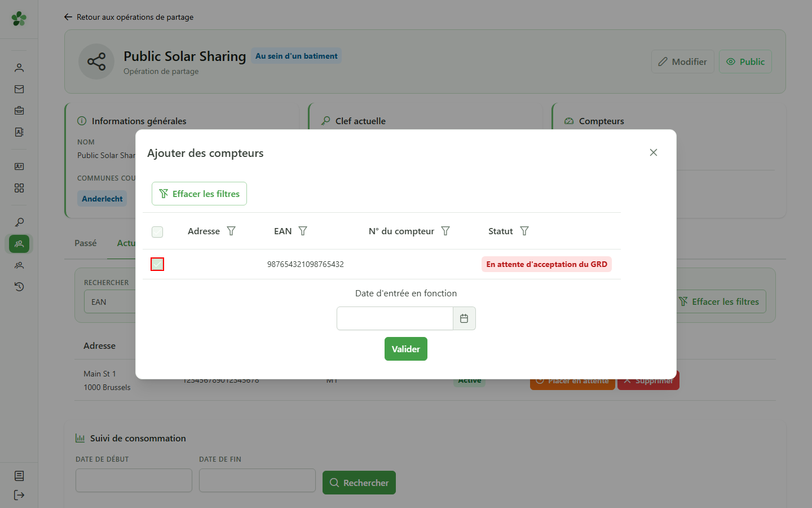
Task: Click Effacer les filtres in the dialog
Action: coord(199,194)
